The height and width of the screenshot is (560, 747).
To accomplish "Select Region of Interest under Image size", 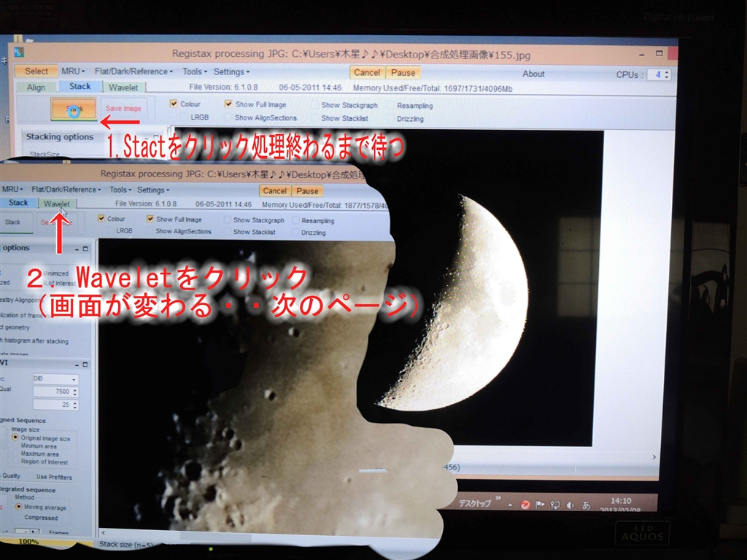I will (15, 462).
